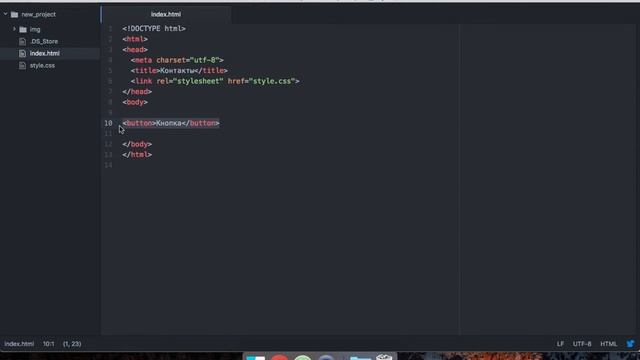
Task: Click the closing </head> tag
Action: [137, 92]
